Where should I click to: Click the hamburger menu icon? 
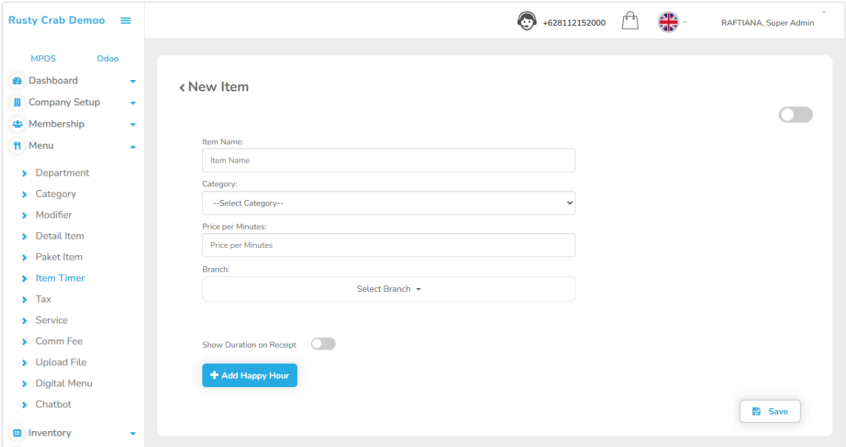pos(125,21)
